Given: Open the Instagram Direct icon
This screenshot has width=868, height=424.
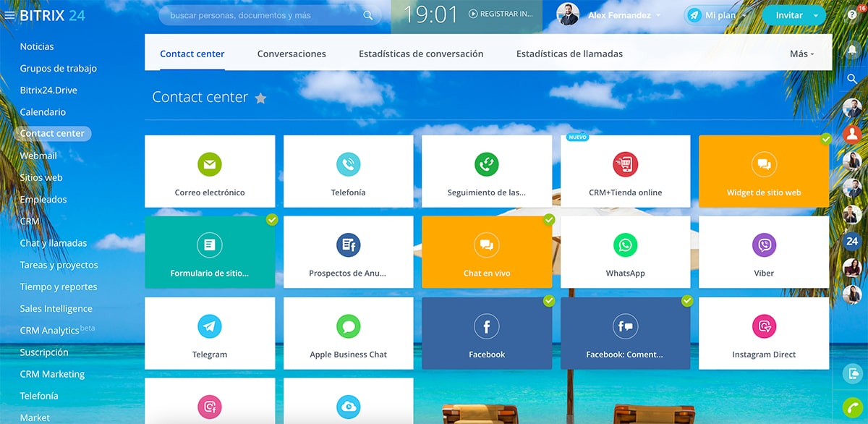Looking at the screenshot, I should click(x=764, y=326).
